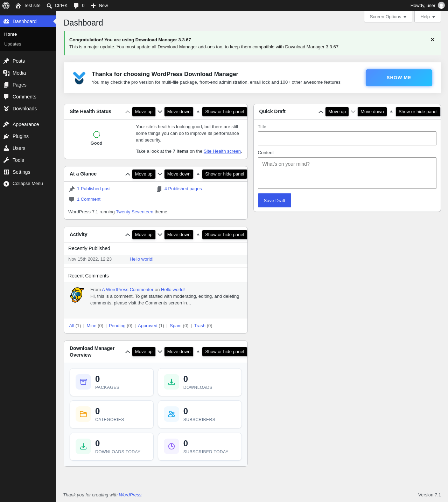Move the At a Glance panel up

point(128,174)
